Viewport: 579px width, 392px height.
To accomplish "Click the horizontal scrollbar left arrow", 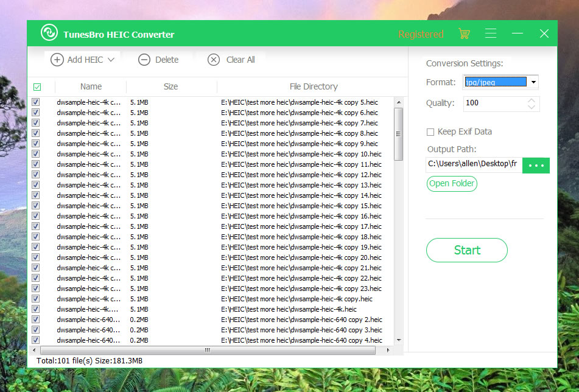I will (34, 350).
